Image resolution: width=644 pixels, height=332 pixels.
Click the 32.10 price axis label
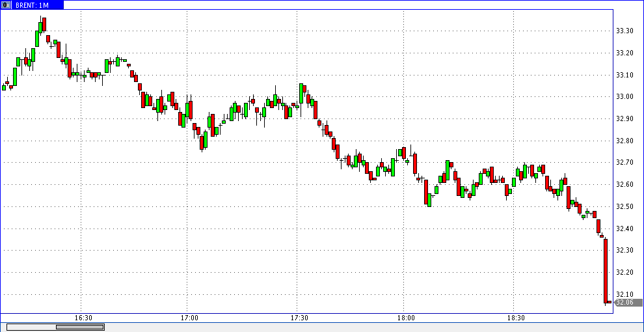coord(624,294)
